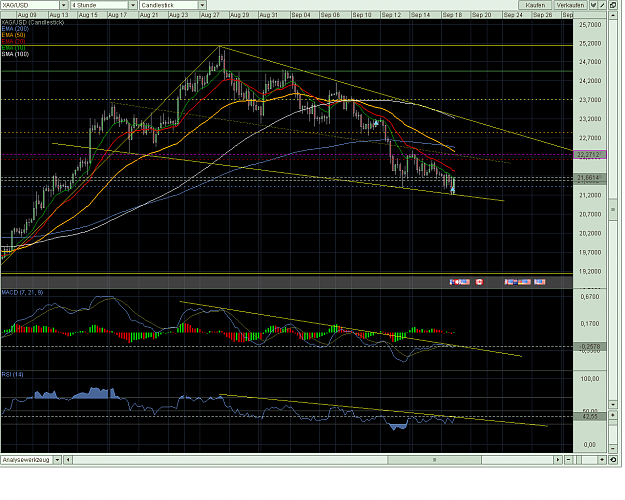The height and width of the screenshot is (500, 625).
Task: Click the 19,2000 price axis label
Action: [x=590, y=272]
